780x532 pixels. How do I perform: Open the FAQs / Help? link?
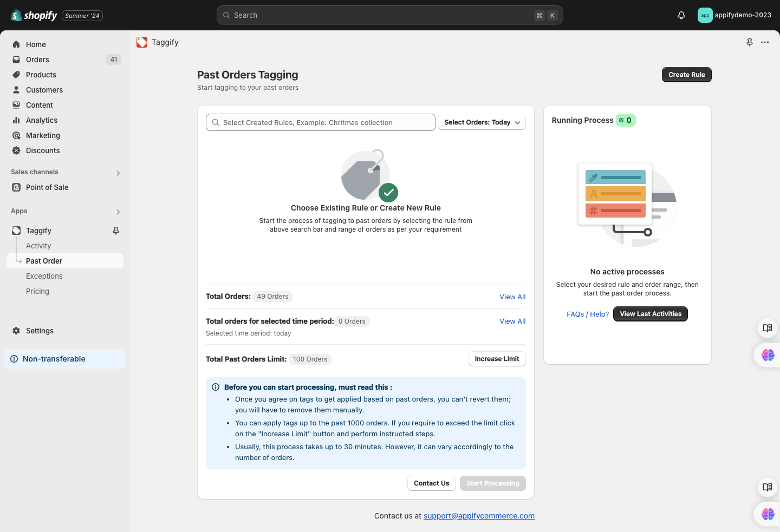(588, 314)
